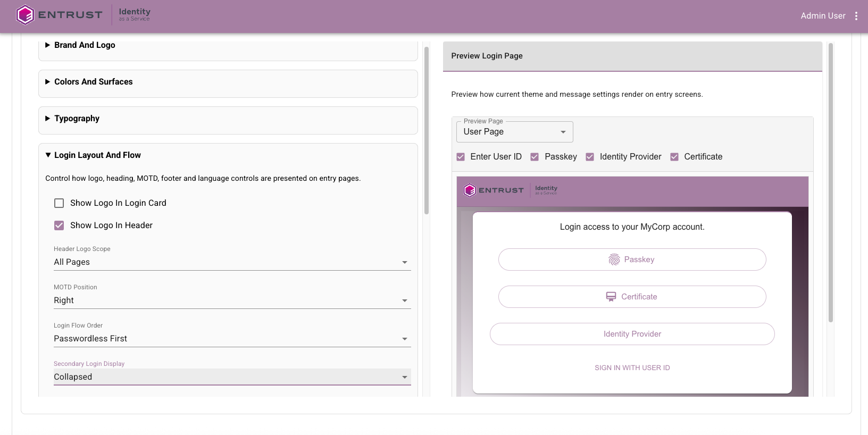Screen dimensions: 868x435
Task: Click the Preview Login Page heading
Action: tap(487, 56)
